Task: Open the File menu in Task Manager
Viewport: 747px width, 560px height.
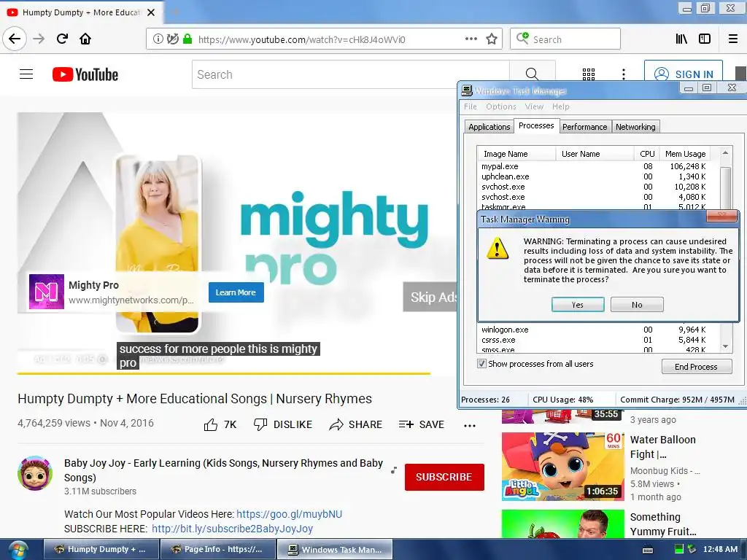Action: click(x=471, y=106)
